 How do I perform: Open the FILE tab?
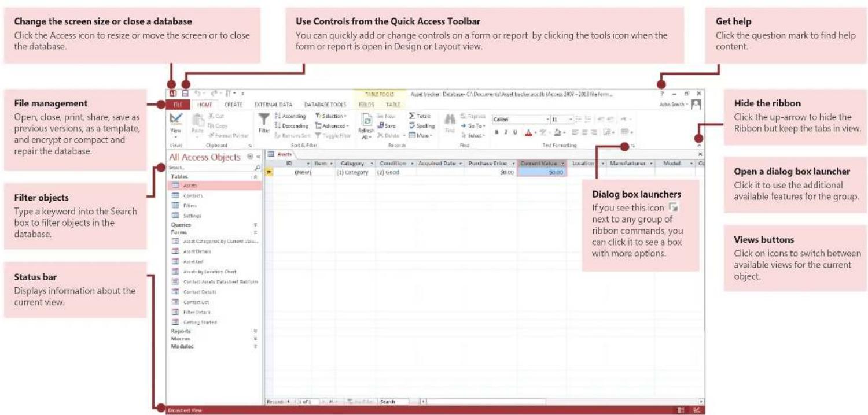coord(178,105)
